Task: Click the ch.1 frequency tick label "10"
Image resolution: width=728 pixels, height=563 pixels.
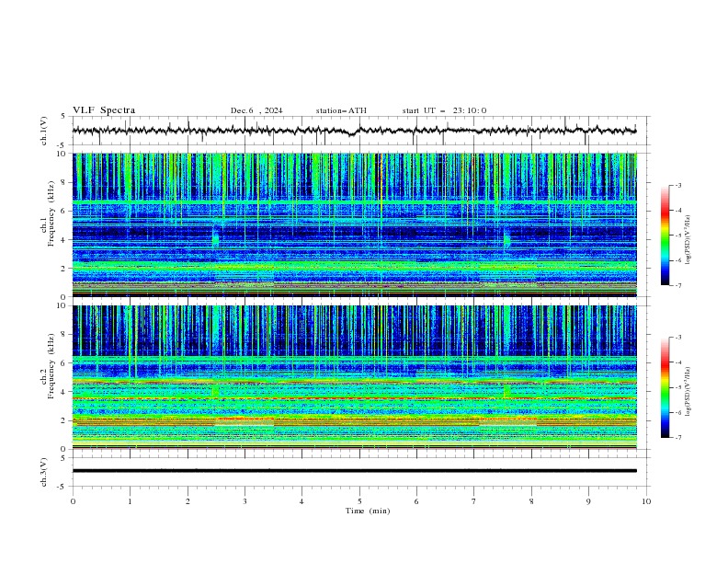Action: 62,154
